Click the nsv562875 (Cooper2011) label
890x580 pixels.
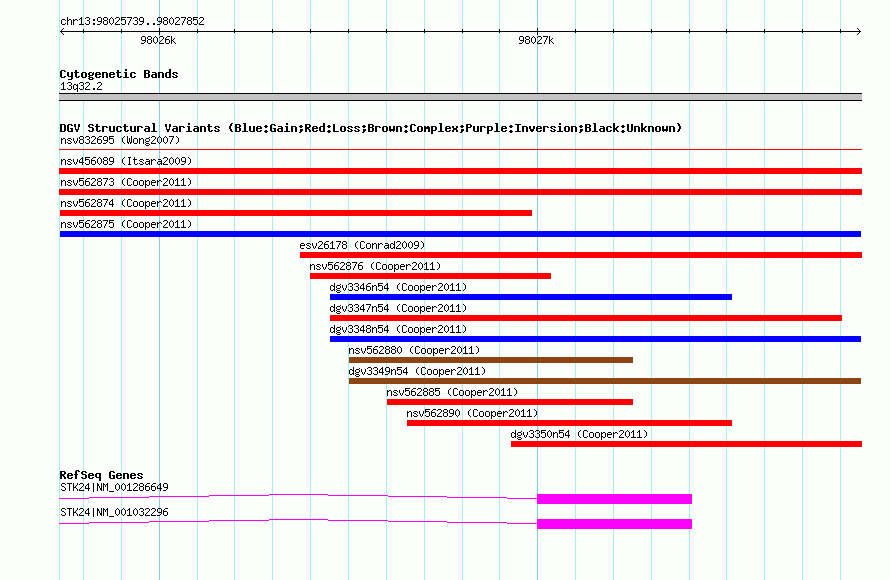[126, 224]
